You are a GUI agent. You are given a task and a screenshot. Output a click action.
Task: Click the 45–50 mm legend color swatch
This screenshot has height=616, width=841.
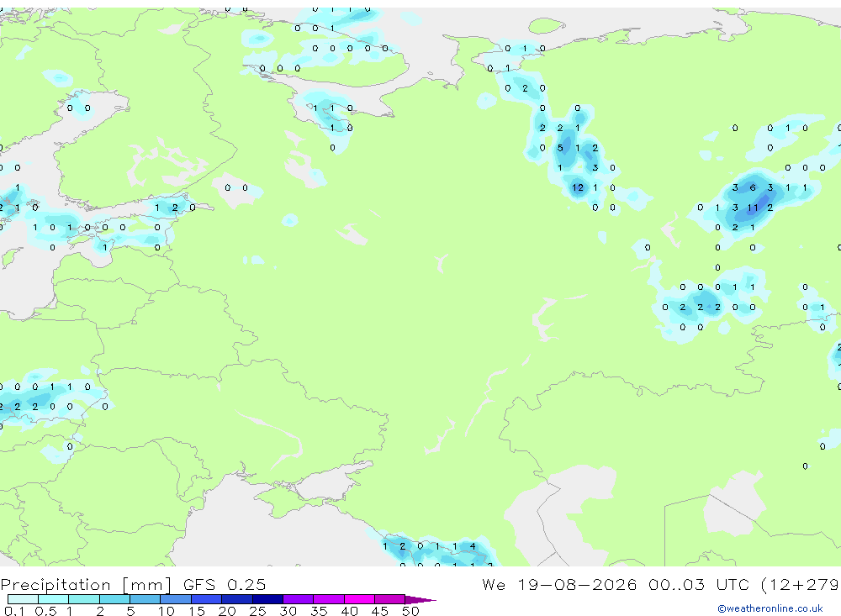tap(390, 599)
